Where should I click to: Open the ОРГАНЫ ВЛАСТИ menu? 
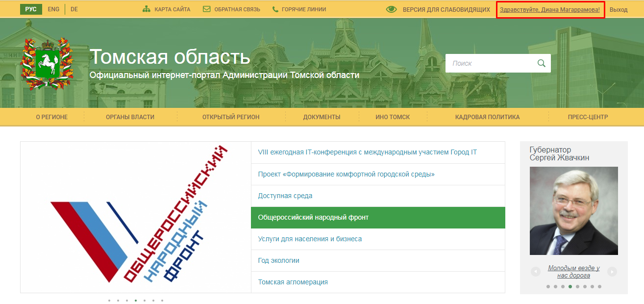130,117
